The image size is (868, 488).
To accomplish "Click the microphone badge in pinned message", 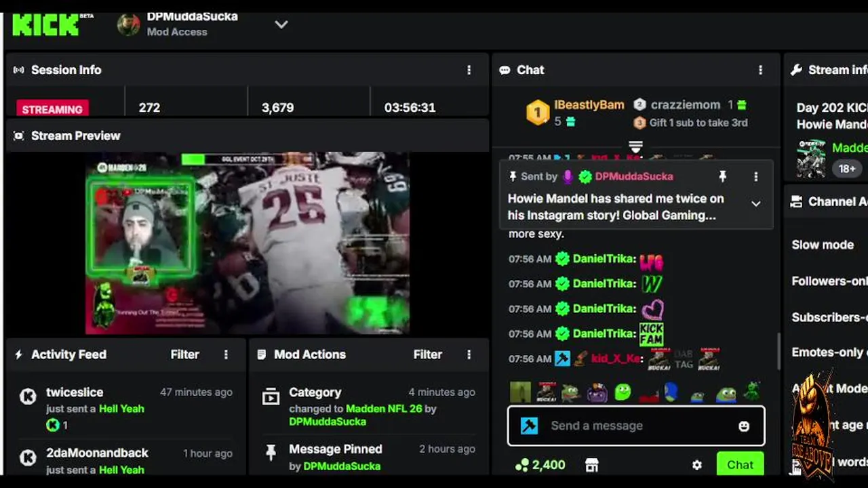I will click(568, 176).
